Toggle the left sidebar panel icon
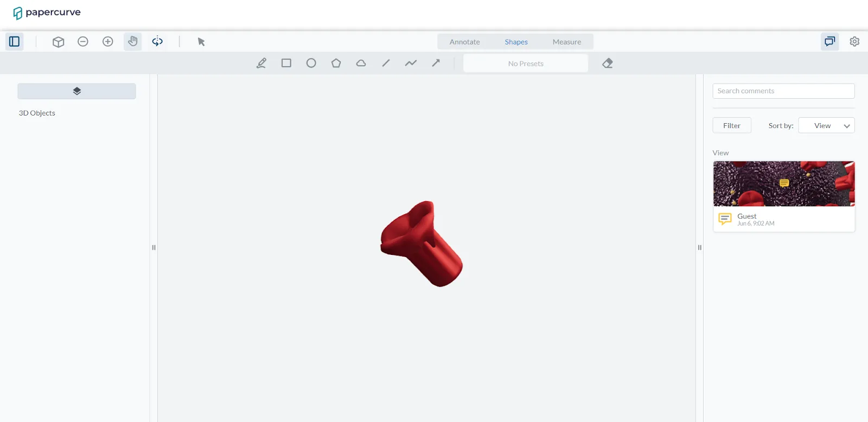This screenshot has height=422, width=868. (15, 42)
